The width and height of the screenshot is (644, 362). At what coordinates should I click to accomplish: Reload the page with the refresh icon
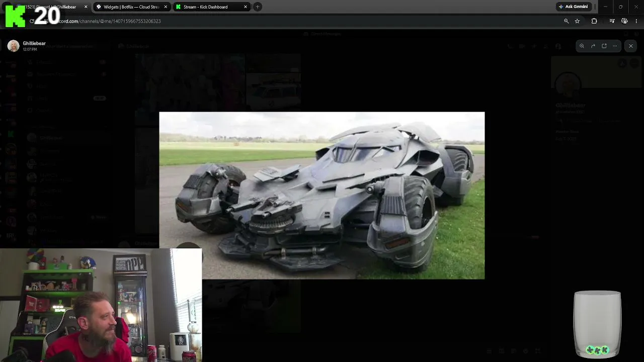click(32, 21)
